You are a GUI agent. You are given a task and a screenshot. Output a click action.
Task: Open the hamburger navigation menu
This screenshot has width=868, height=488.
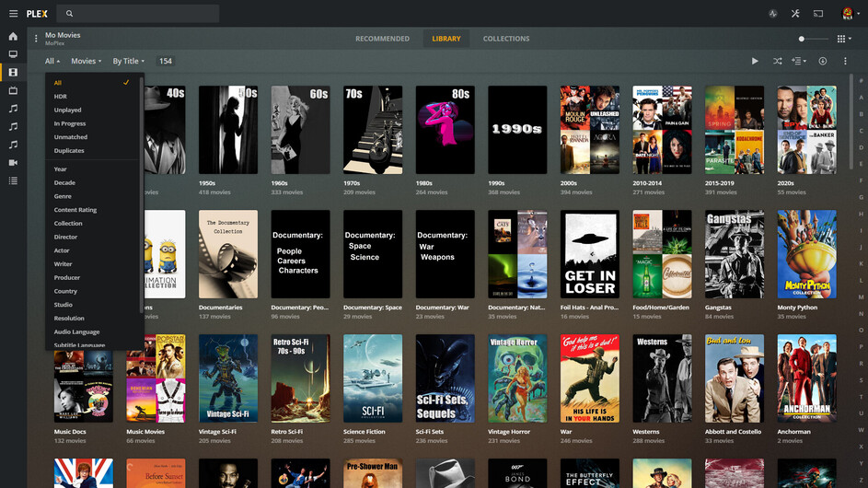coord(13,13)
